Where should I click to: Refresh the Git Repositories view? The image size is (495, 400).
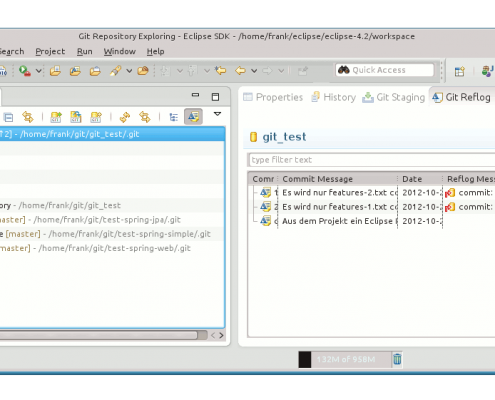[125, 117]
